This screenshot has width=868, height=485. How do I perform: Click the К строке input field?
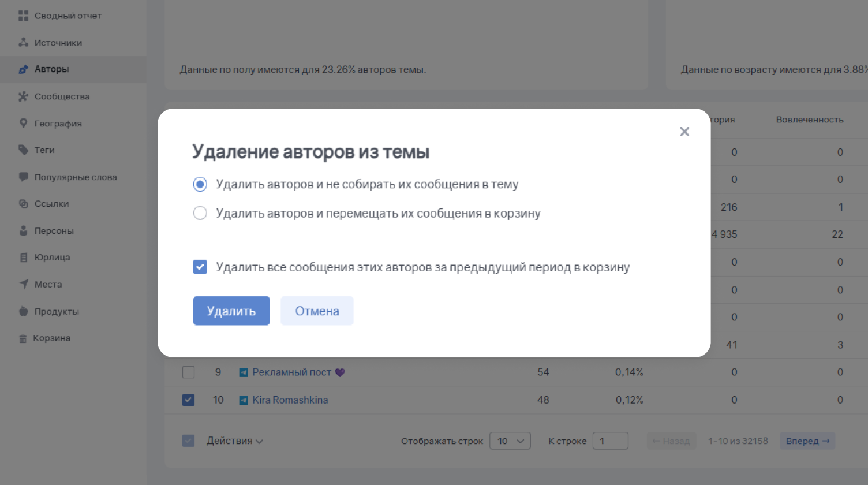point(611,441)
